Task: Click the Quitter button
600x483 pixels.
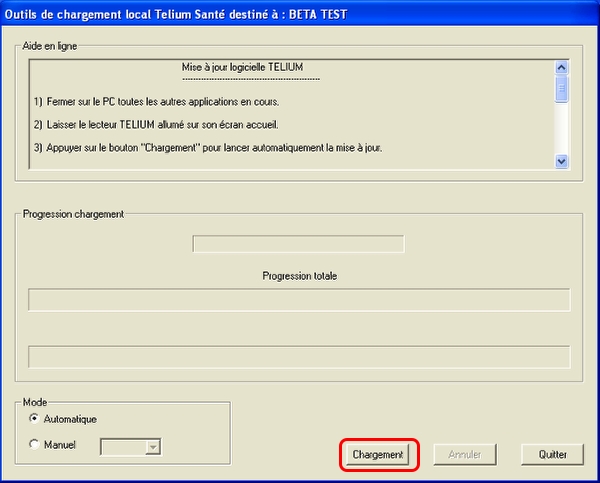Action: [x=553, y=455]
